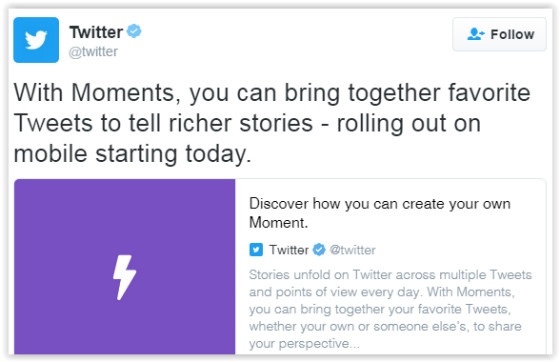
Task: Click the Twitter name in the card byline
Action: point(289,250)
